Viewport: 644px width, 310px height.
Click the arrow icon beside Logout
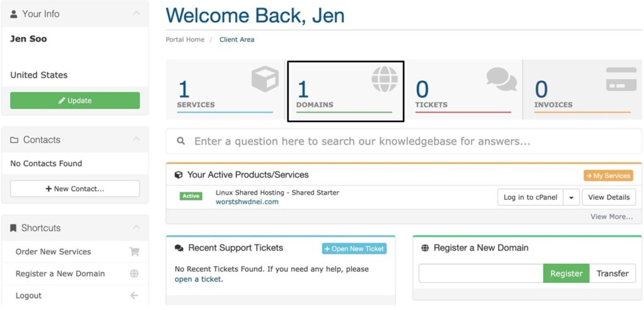pyautogui.click(x=135, y=295)
